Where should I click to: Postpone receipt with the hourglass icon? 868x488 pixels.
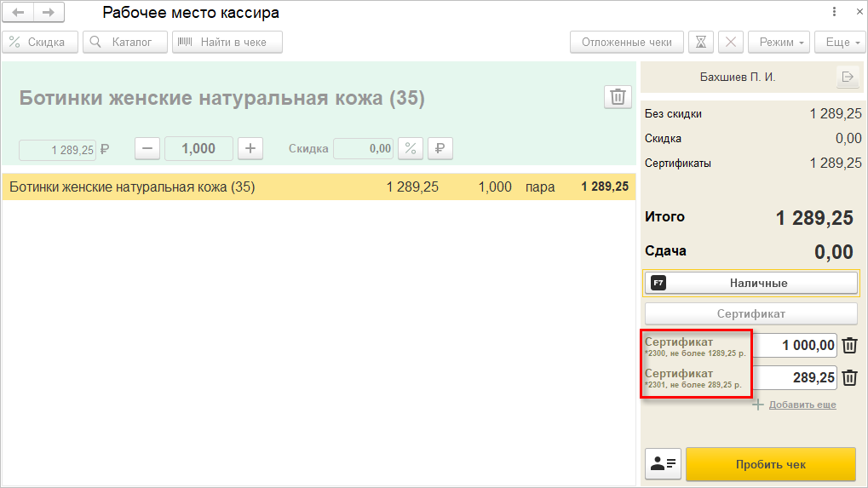(701, 42)
